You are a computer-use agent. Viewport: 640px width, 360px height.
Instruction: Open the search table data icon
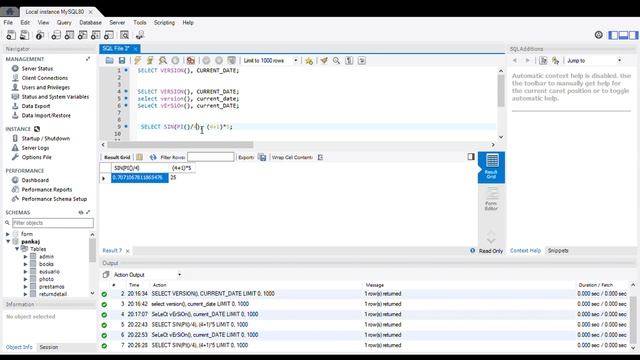[x=124, y=35]
